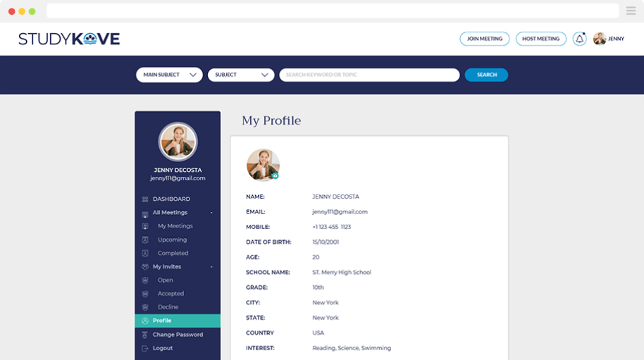Click the Dashboard grid icon in sidebar
This screenshot has width=644, height=360.
coord(145,199)
